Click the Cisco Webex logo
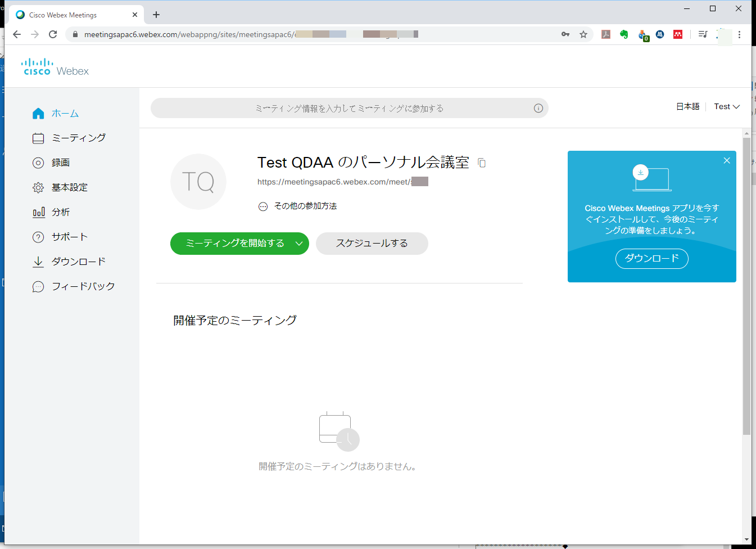Image resolution: width=756 pixels, height=549 pixels. pos(55,67)
